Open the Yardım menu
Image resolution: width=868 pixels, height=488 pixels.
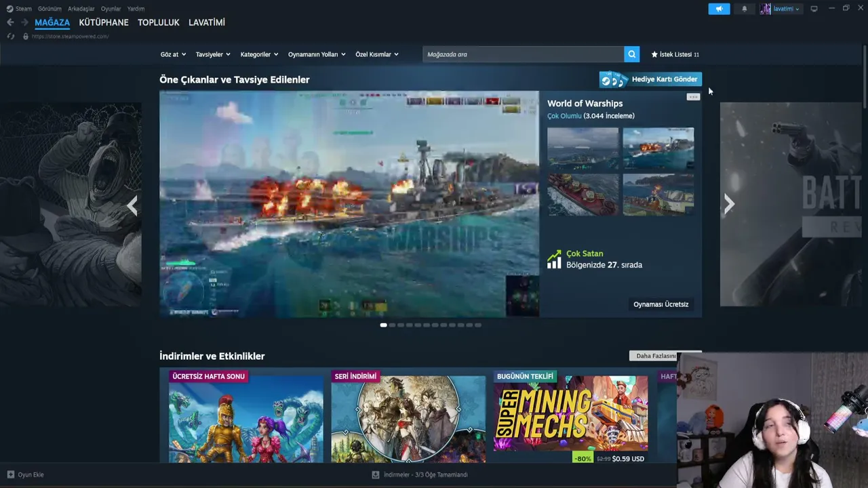136,9
